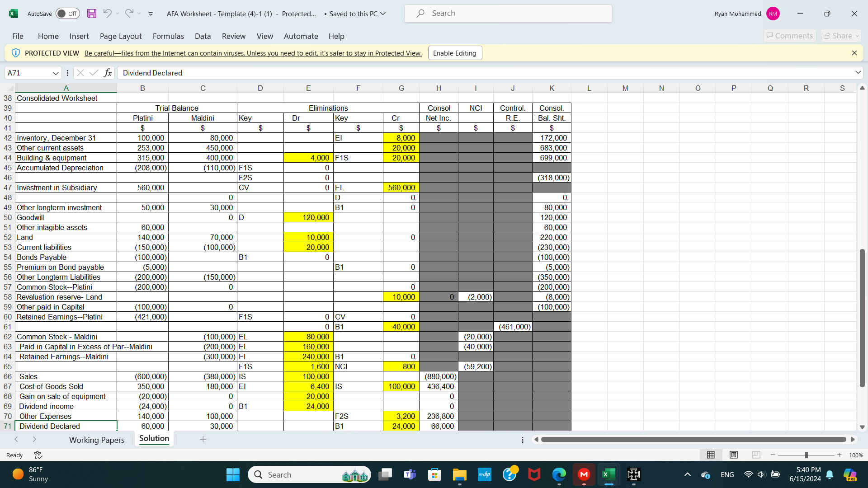Click the Enable Editing button
The image size is (868, 488).
(x=454, y=53)
